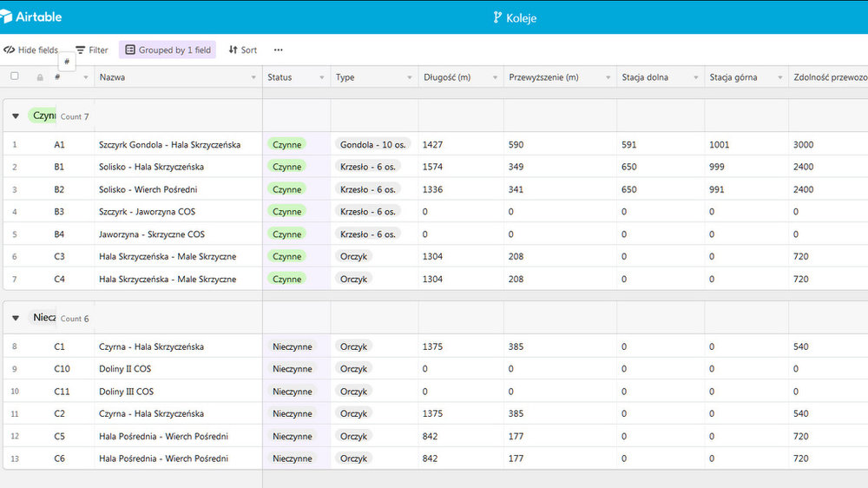
Task: Select the length value 1574
Action: [x=432, y=167]
